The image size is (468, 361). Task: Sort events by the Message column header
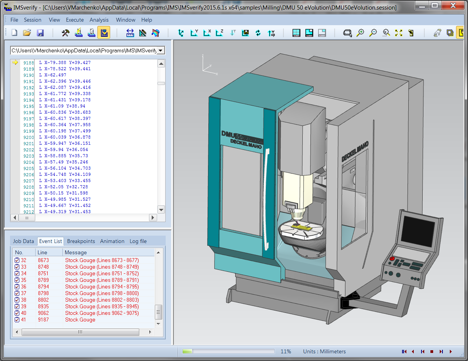(109, 252)
